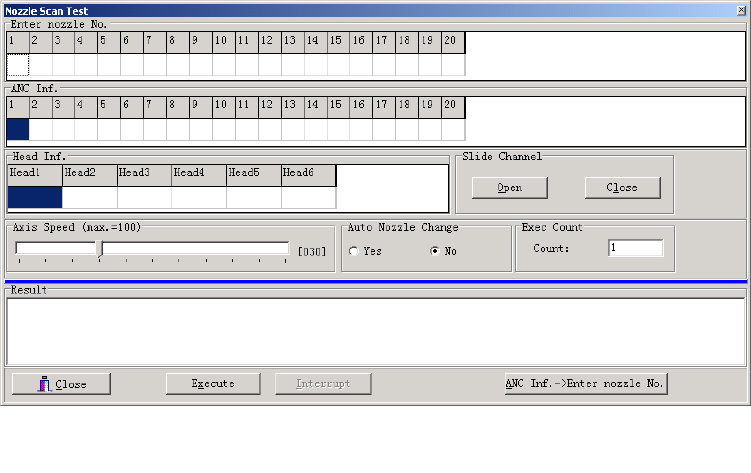The height and width of the screenshot is (473, 751).
Task: Click the Head4 column header
Action: [199, 175]
